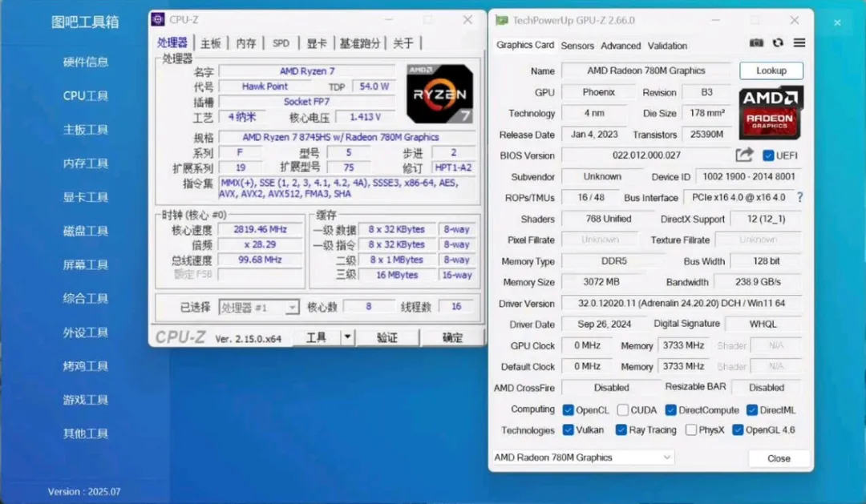Click the Close button in GPU-Z
Viewport: 866px width, 504px height.
click(779, 458)
